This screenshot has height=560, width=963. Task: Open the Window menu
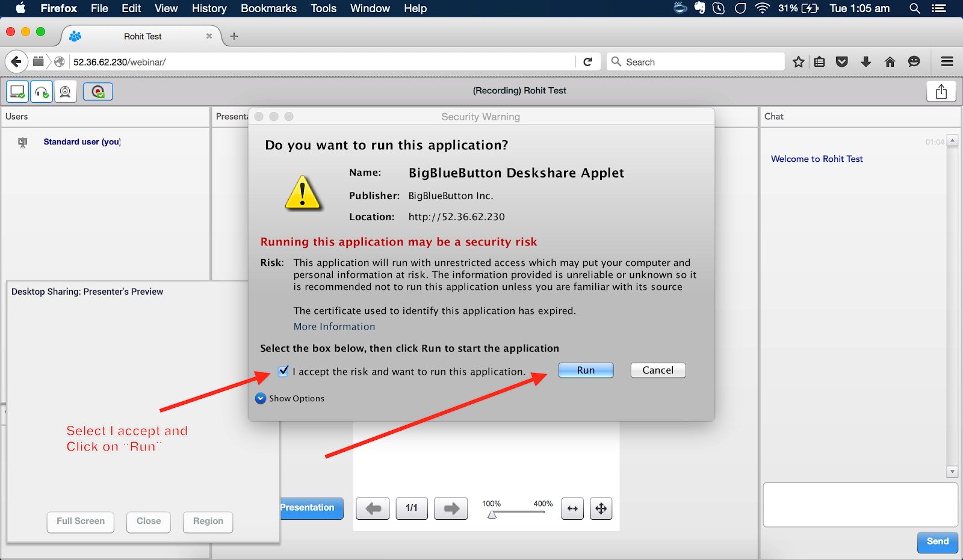(x=370, y=8)
